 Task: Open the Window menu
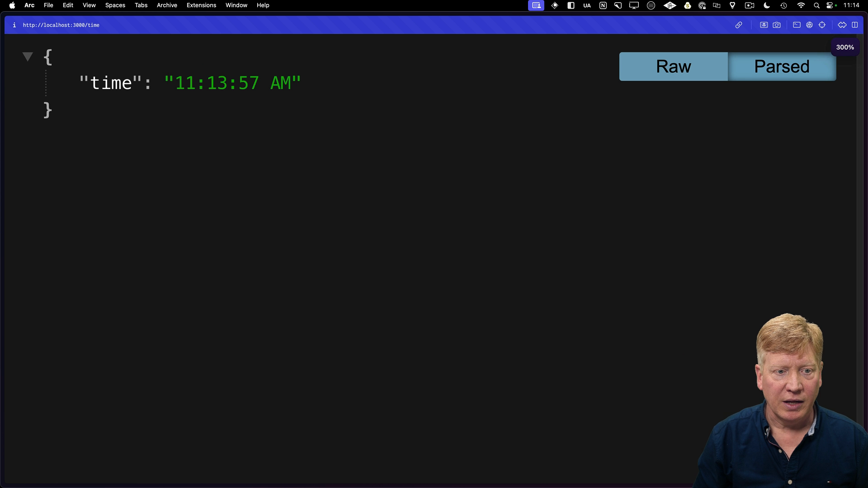click(x=236, y=5)
